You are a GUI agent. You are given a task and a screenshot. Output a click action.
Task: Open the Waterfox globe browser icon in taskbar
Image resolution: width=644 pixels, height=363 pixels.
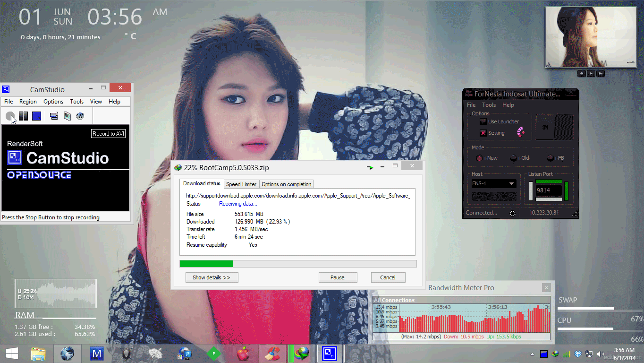(x=68, y=354)
